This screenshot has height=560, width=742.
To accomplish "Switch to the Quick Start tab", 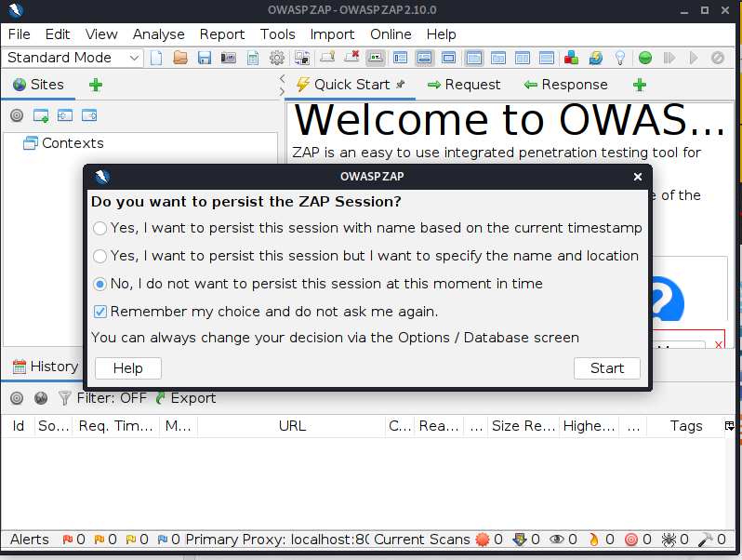I will click(x=351, y=85).
